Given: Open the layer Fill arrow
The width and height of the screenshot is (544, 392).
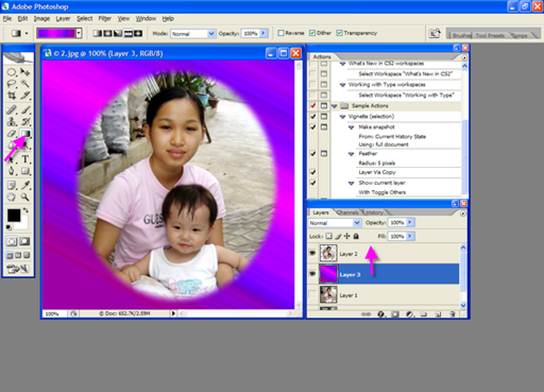Looking at the screenshot, I should tap(410, 236).
